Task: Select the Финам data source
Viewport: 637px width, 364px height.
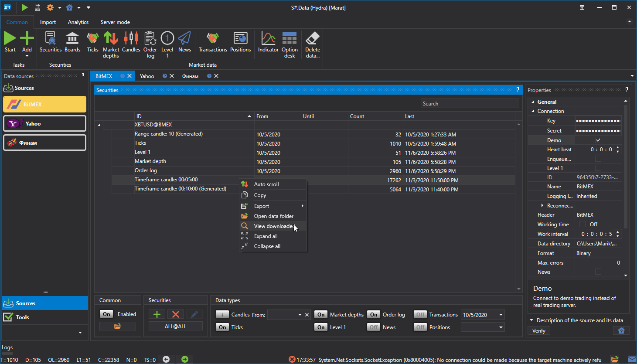Action: coord(45,143)
